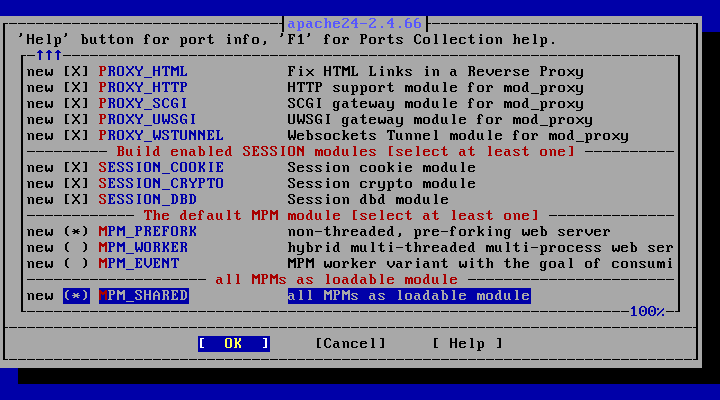Select the MPM_WORKER radio button
The height and width of the screenshot is (400, 720).
click(x=76, y=248)
